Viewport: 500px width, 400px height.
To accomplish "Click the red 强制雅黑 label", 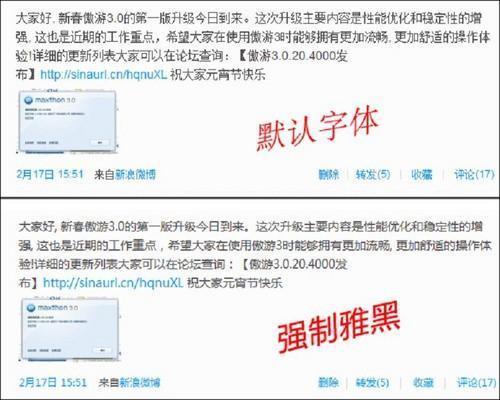I will click(338, 327).
